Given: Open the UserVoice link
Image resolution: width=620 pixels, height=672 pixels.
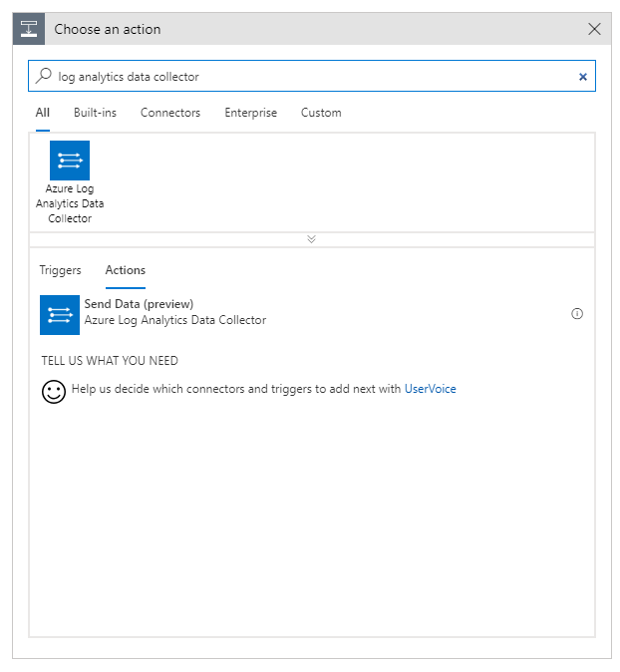Looking at the screenshot, I should coord(431,389).
